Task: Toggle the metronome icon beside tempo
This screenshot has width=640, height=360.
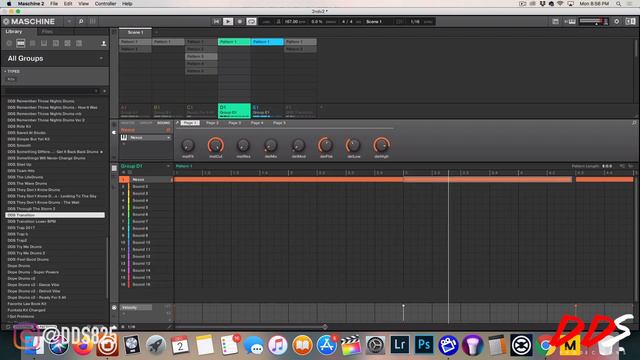Action: pos(279,22)
